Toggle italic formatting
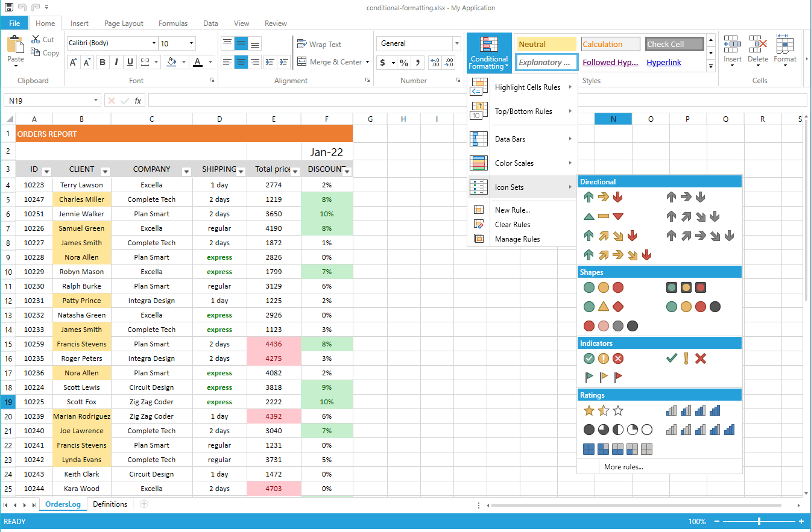 (x=117, y=62)
